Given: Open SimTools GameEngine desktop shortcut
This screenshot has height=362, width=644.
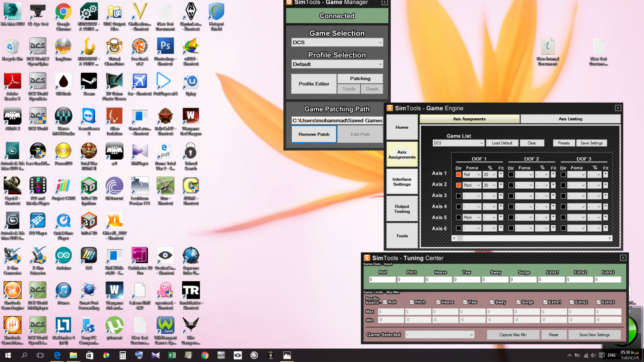Looking at the screenshot, I should click(12, 296).
